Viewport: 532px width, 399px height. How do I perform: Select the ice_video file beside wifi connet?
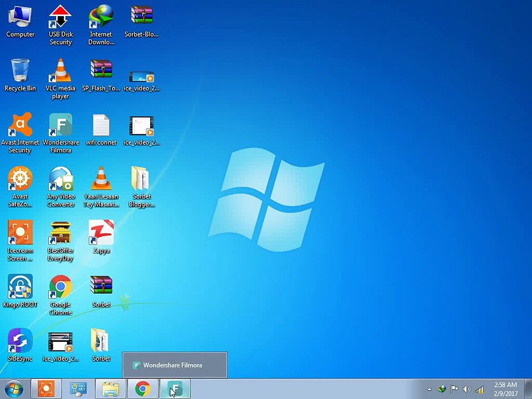click(x=141, y=131)
